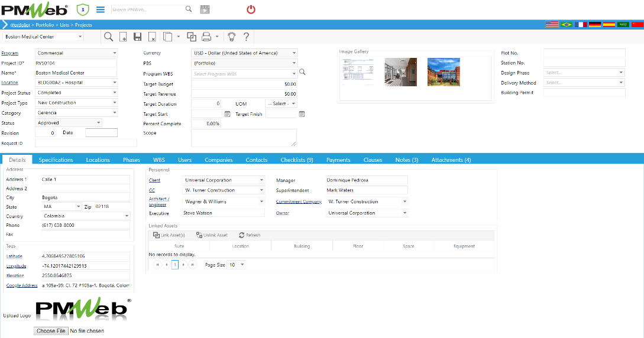The height and width of the screenshot is (338, 644).
Task: Click the red power logout icon
Action: coord(251,9)
